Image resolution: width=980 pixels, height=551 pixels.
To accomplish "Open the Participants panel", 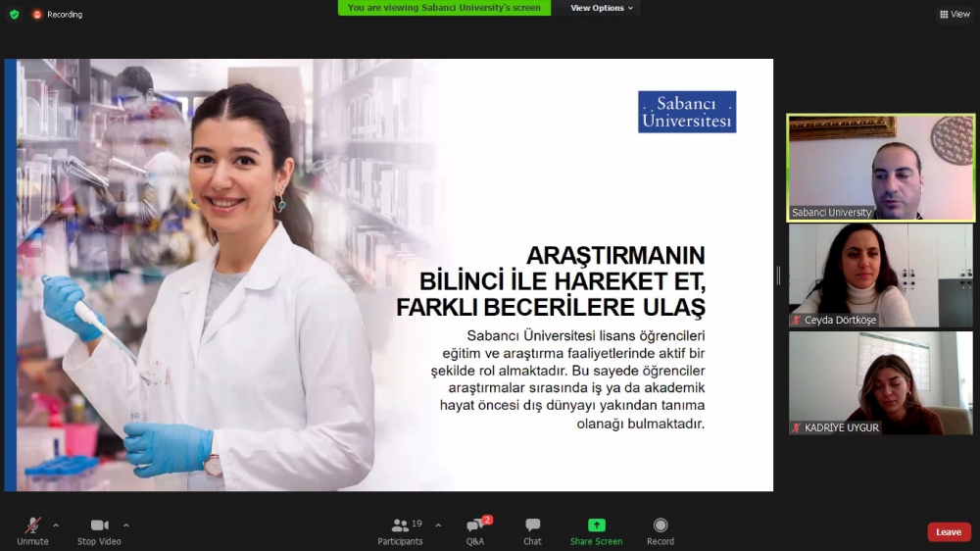I will pyautogui.click(x=401, y=531).
